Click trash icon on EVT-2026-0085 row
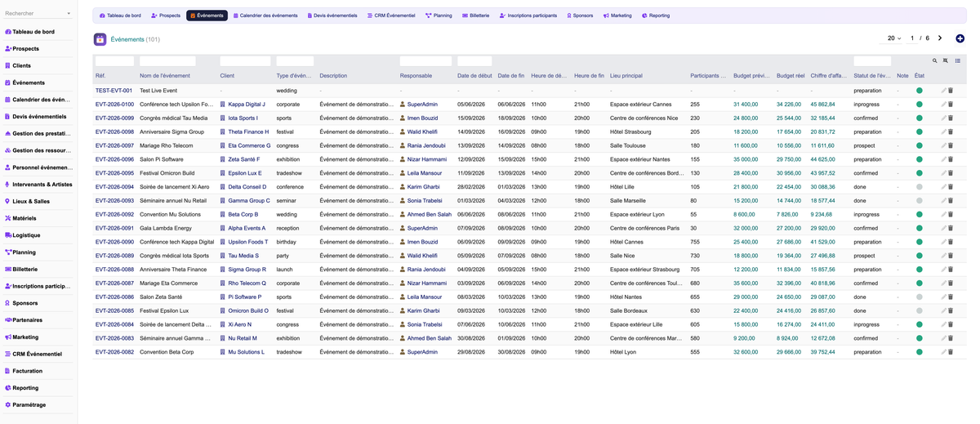 [951, 310]
